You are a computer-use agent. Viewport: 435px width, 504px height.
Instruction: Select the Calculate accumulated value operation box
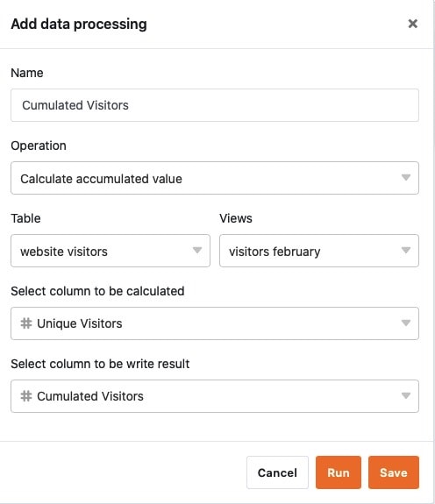pos(215,178)
